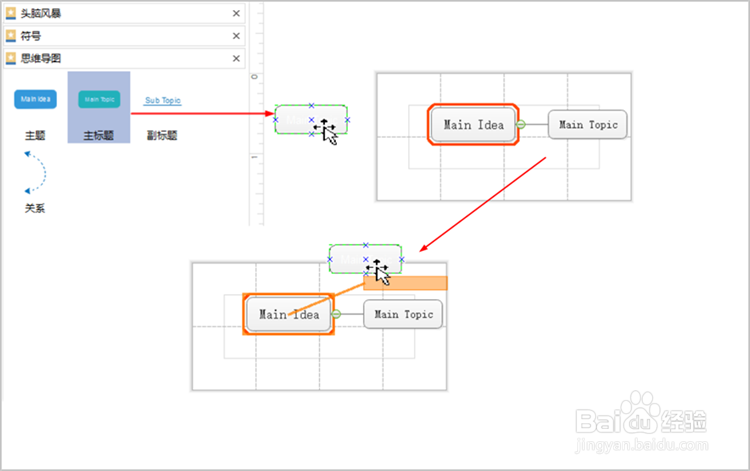Click the 符号 library icon

(11, 36)
